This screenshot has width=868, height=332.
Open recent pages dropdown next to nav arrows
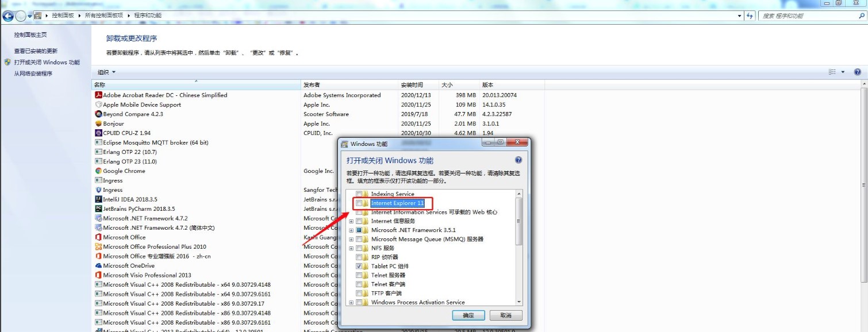click(30, 16)
